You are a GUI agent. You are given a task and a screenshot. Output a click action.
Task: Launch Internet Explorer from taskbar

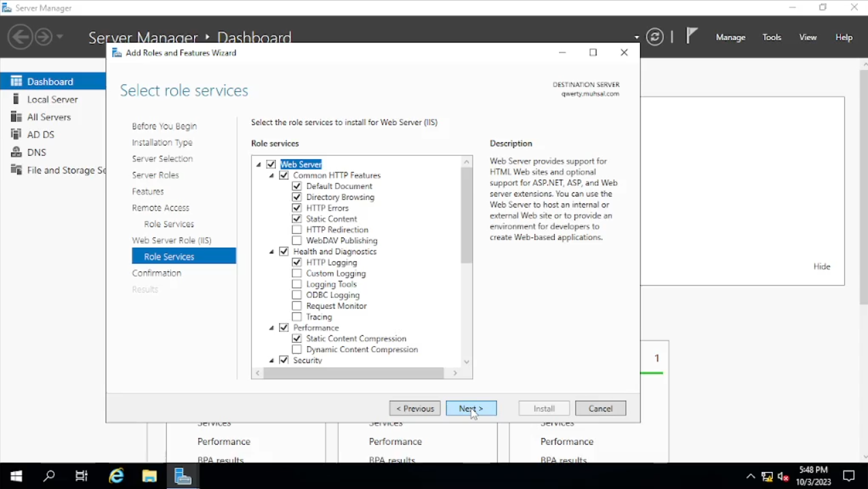(x=117, y=476)
